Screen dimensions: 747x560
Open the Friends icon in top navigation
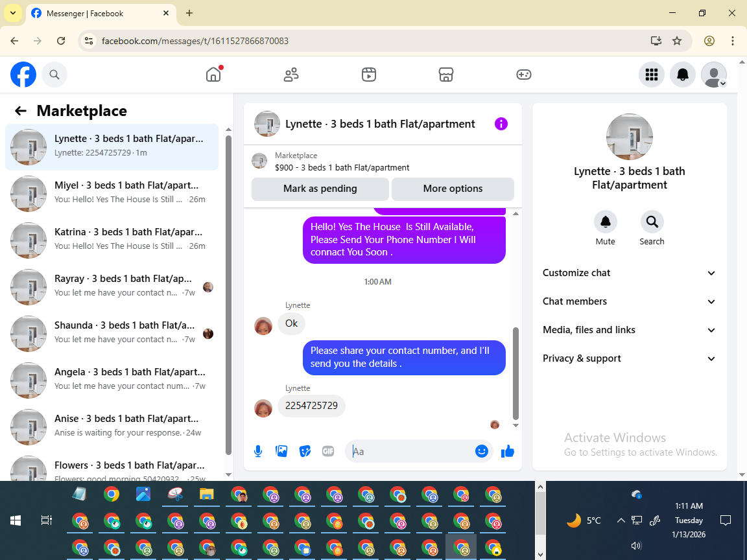point(291,75)
